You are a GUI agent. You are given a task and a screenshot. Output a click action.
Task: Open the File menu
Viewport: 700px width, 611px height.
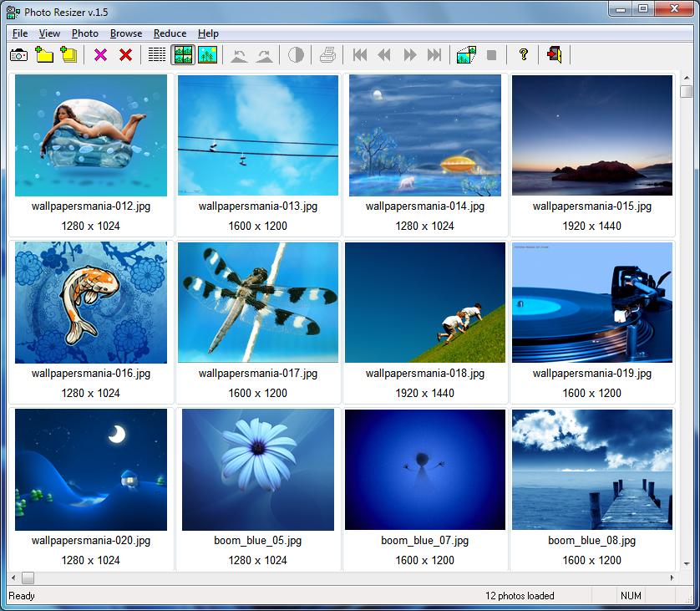[x=20, y=33]
